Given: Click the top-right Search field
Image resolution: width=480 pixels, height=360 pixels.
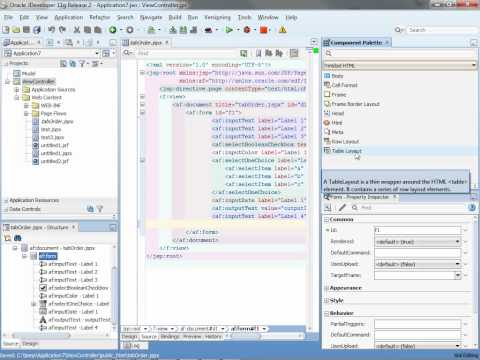Looking at the screenshot, I should click(441, 30).
